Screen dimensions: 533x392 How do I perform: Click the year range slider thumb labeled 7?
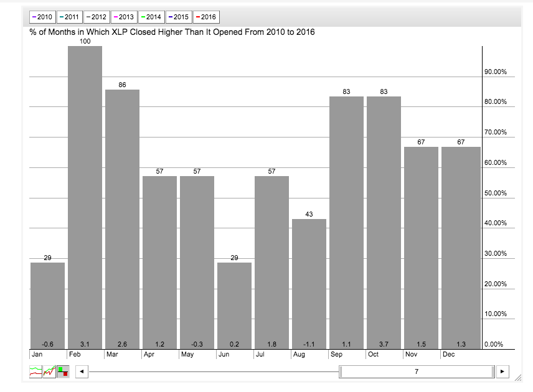tap(417, 371)
